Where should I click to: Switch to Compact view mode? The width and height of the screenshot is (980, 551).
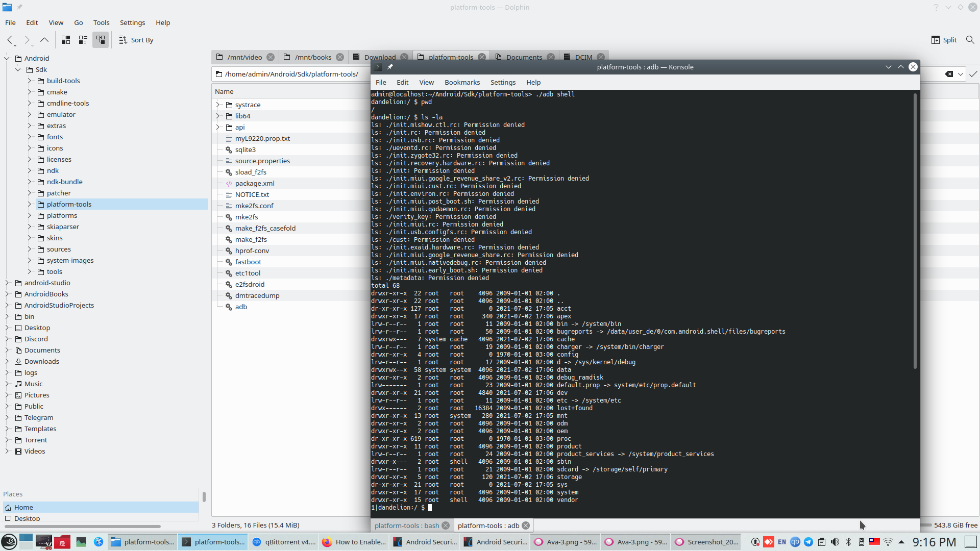click(83, 40)
